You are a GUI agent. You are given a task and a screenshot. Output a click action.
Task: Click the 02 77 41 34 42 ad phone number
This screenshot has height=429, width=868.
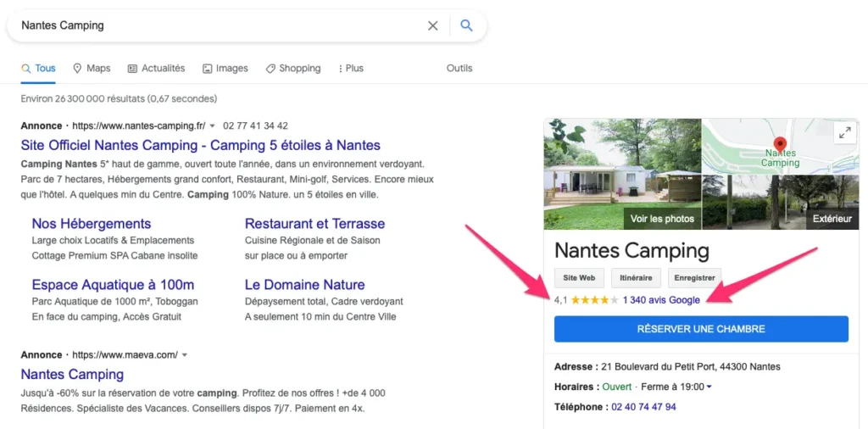[255, 125]
